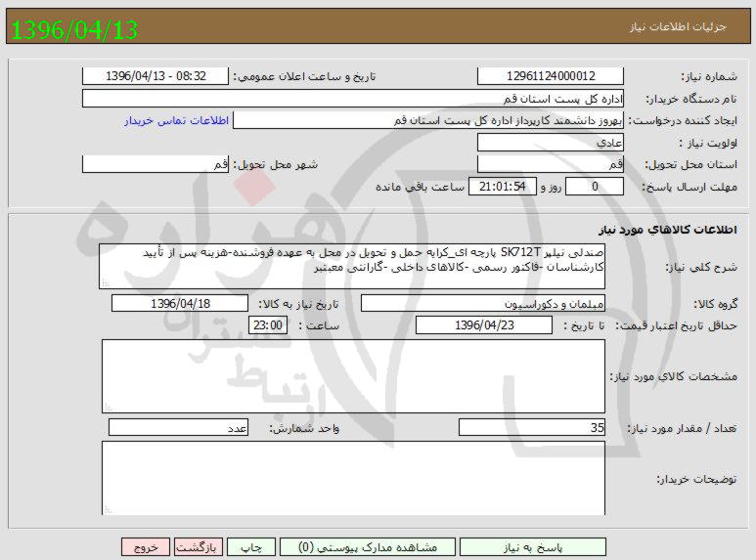Select the priority field showing 'عادی'
756x560 pixels.
[551, 143]
